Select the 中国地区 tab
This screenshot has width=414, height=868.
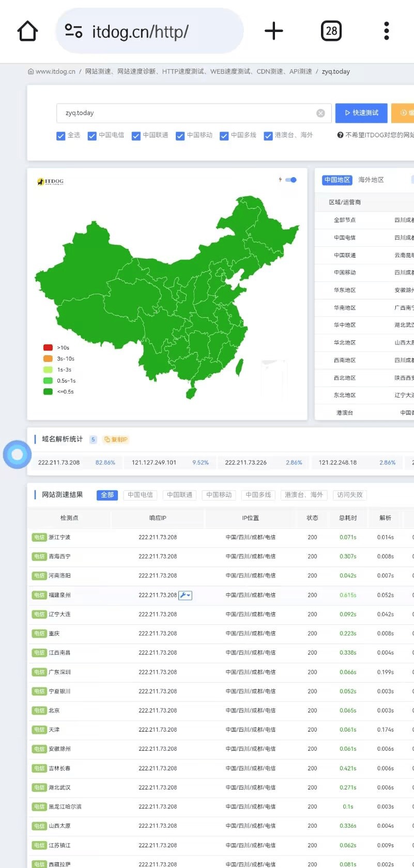(337, 180)
